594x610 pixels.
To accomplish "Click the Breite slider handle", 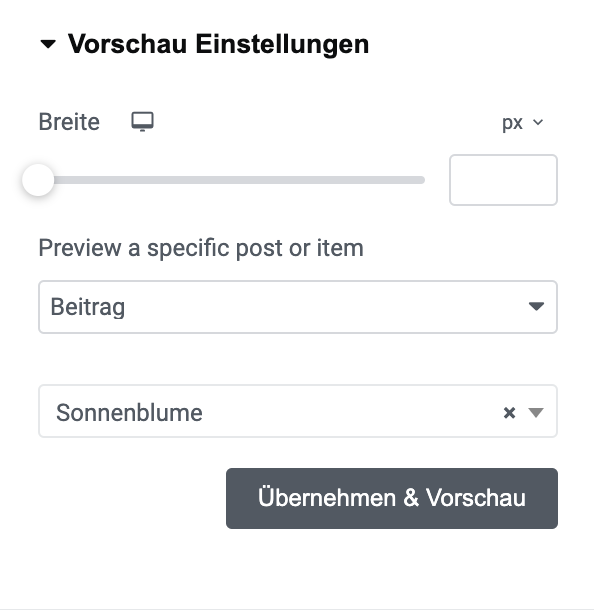I will pos(38,180).
